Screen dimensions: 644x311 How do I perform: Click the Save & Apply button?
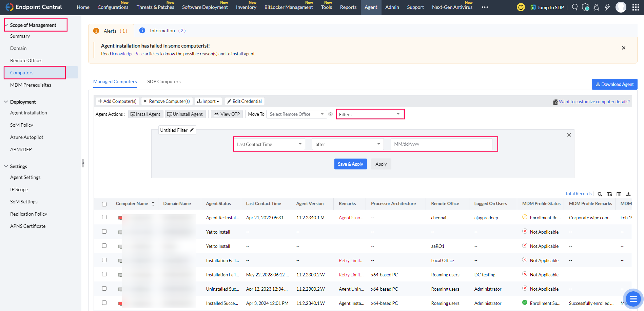(x=350, y=164)
